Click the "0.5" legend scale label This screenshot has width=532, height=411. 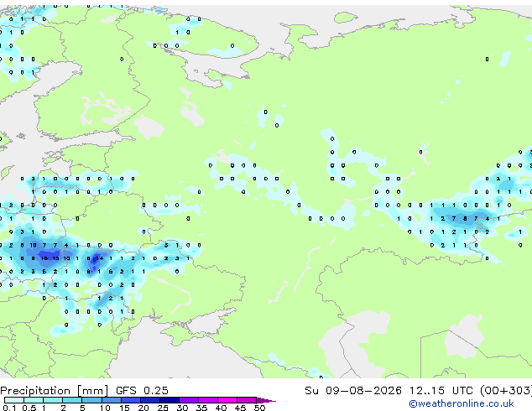point(29,408)
